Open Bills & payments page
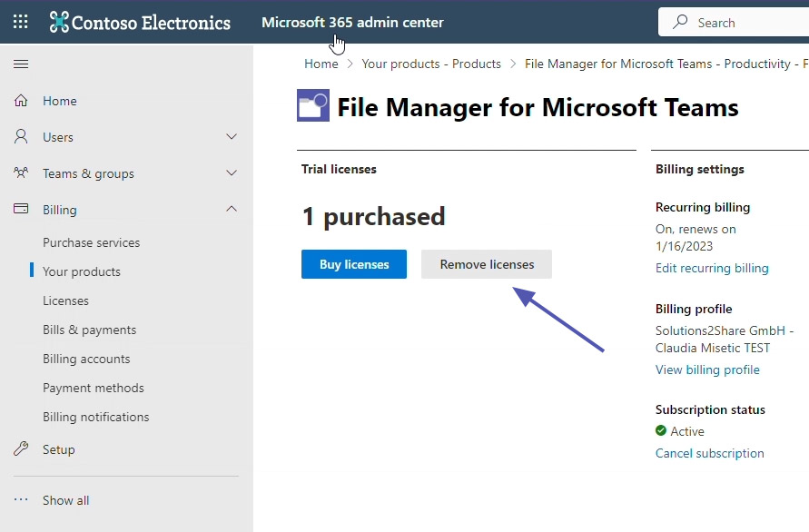Screen dimensions: 809x532 click(x=89, y=330)
